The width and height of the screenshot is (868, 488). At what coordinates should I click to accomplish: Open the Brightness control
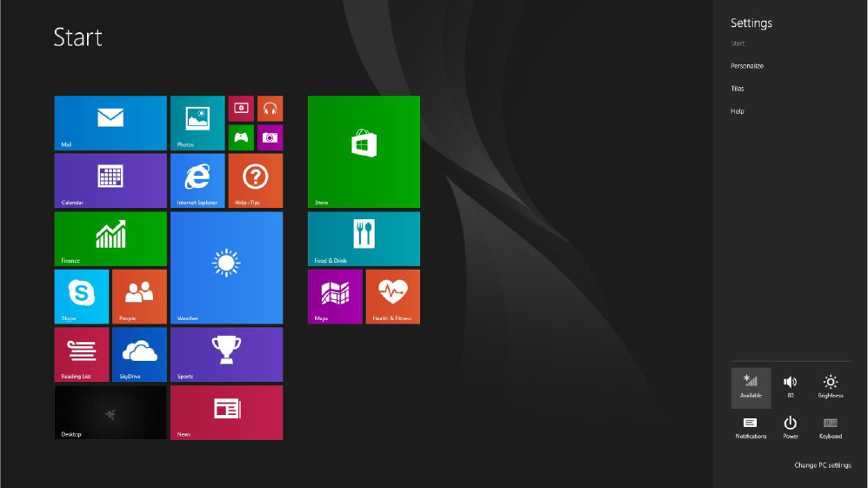831,388
